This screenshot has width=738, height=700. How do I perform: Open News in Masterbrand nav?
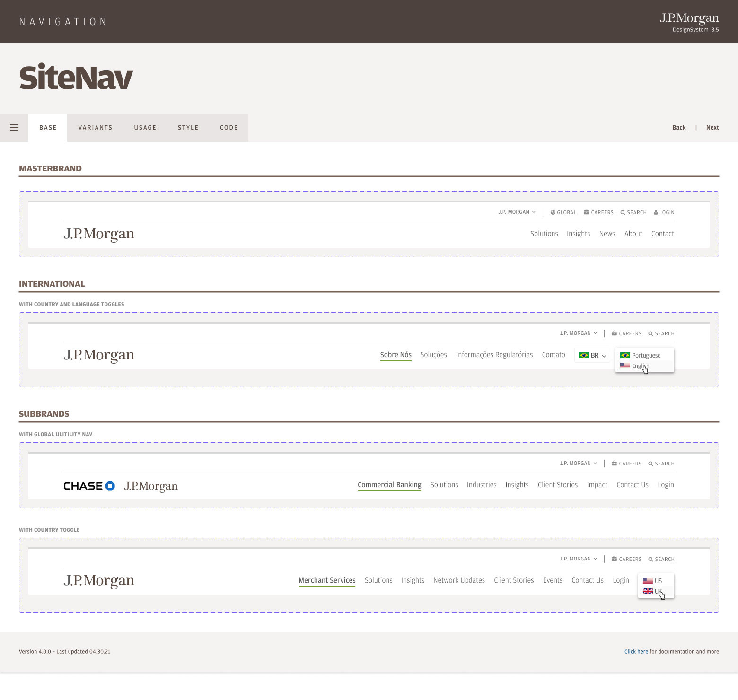pos(607,234)
